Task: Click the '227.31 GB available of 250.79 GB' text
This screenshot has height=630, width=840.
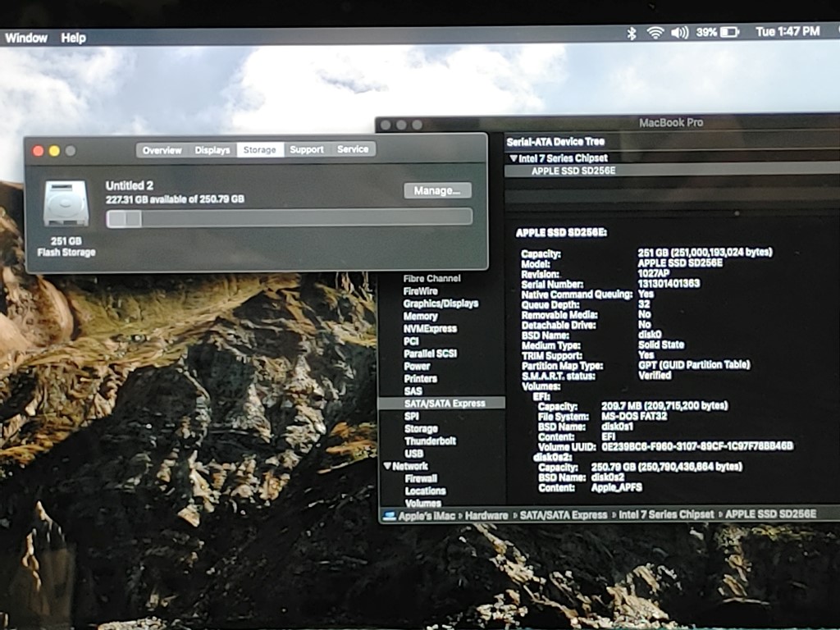Action: (x=175, y=199)
